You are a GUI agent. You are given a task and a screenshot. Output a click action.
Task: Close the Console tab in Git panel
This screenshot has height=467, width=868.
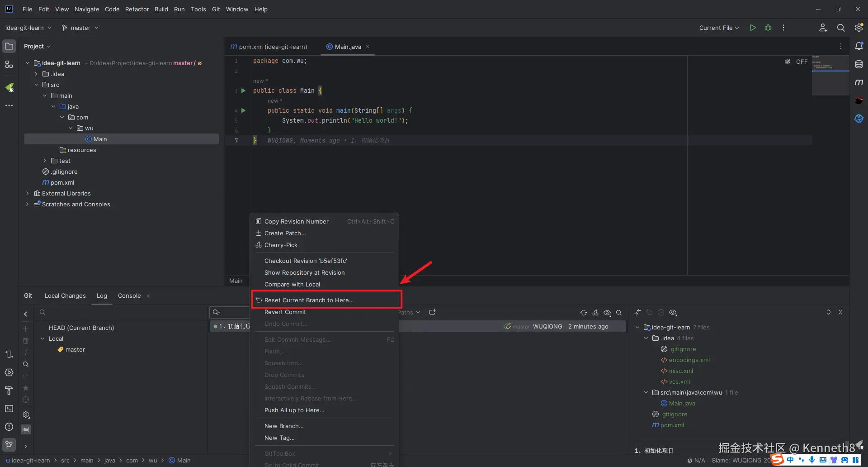pyautogui.click(x=148, y=296)
